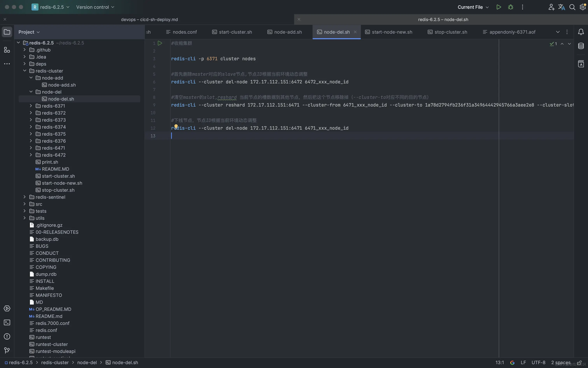This screenshot has width=588, height=368.
Task: Open the Project view mode dropdown
Action: pyautogui.click(x=29, y=32)
